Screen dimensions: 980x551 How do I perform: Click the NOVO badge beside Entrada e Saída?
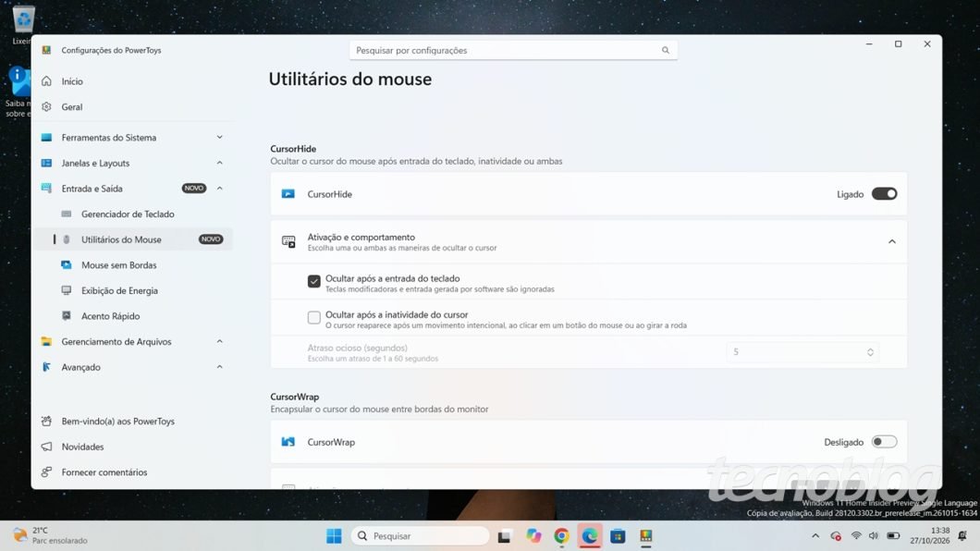(194, 188)
